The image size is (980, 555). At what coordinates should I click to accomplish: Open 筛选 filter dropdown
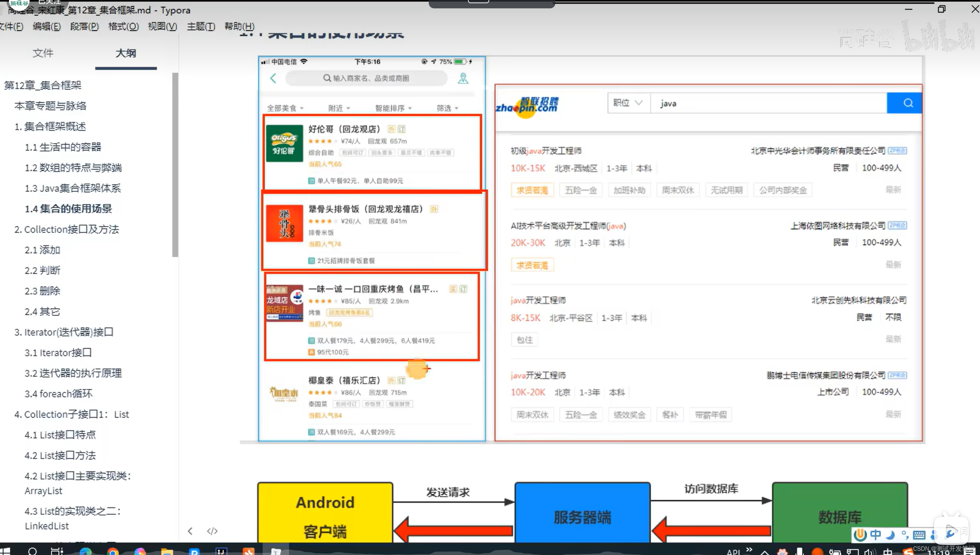tap(447, 108)
